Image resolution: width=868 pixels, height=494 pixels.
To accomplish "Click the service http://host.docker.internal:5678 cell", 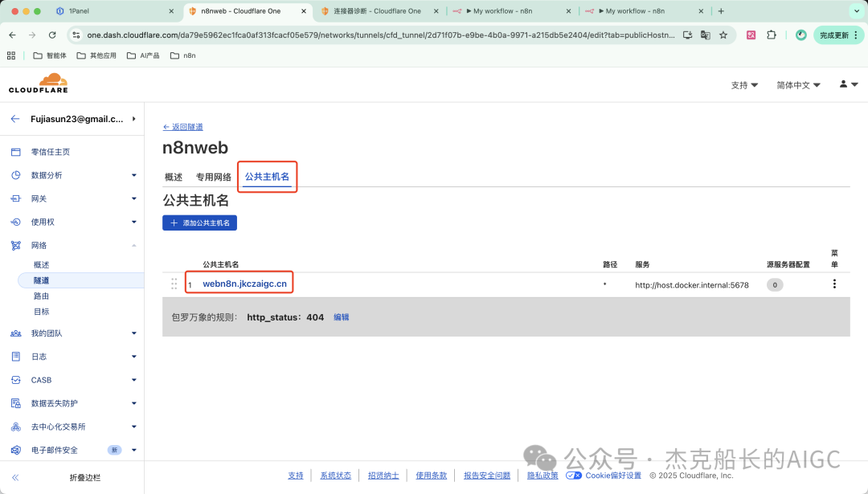I will click(x=692, y=285).
